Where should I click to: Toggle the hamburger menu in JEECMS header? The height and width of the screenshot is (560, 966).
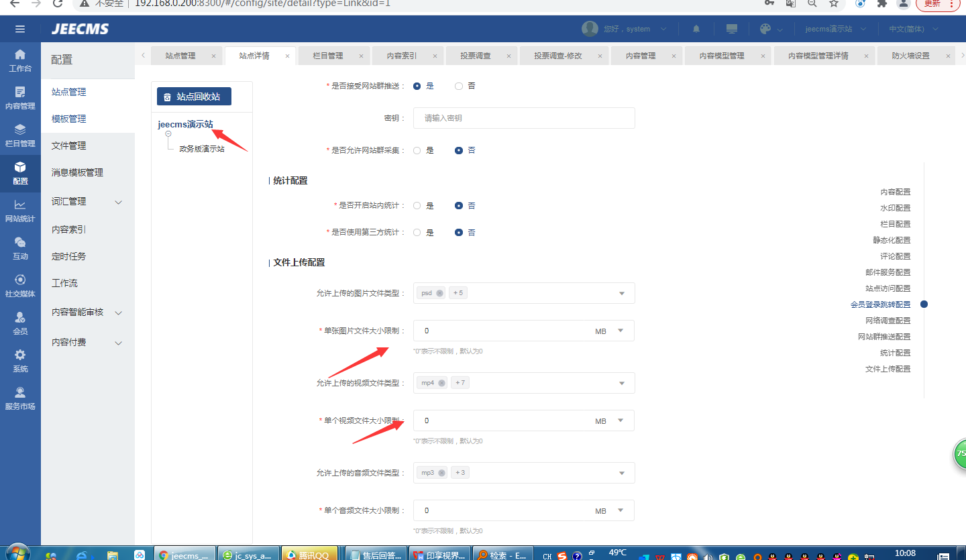pyautogui.click(x=20, y=29)
